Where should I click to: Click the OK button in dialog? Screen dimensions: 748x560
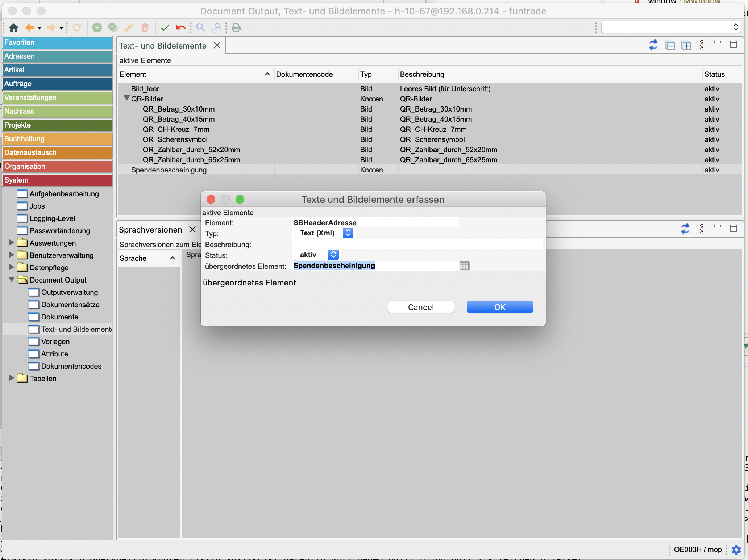click(x=499, y=307)
